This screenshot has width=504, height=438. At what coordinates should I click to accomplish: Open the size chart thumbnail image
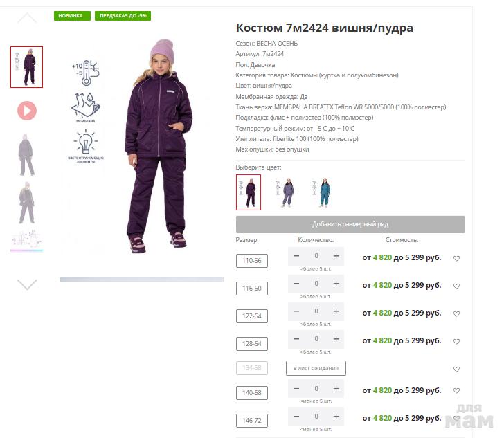coord(27,240)
